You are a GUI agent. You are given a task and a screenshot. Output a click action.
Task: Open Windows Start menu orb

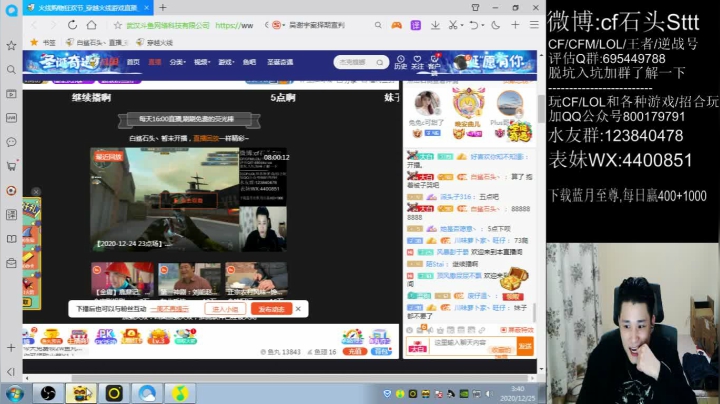coord(15,394)
